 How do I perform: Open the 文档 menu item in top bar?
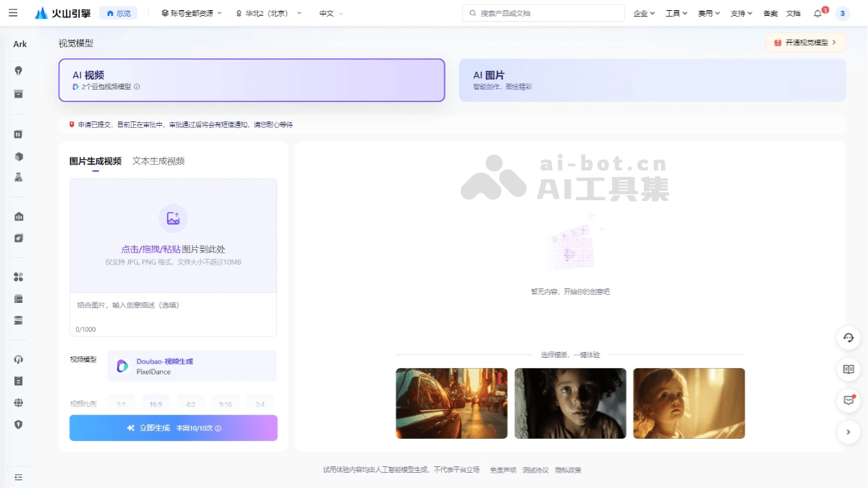click(x=793, y=12)
